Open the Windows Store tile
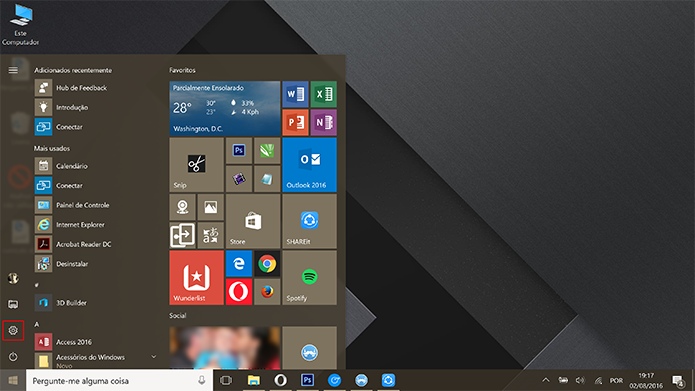 click(253, 221)
